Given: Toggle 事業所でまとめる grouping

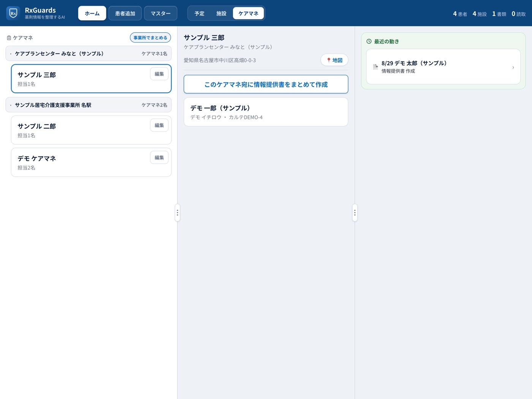Looking at the screenshot, I should tap(150, 38).
